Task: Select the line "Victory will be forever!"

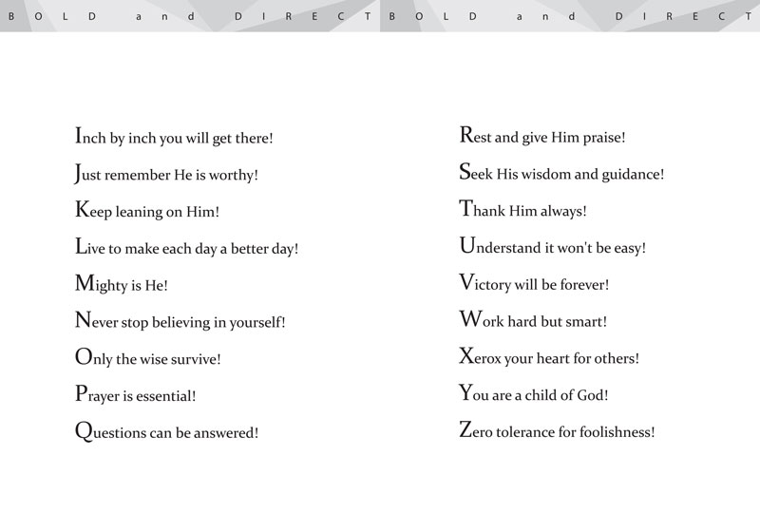Action: click(x=534, y=283)
